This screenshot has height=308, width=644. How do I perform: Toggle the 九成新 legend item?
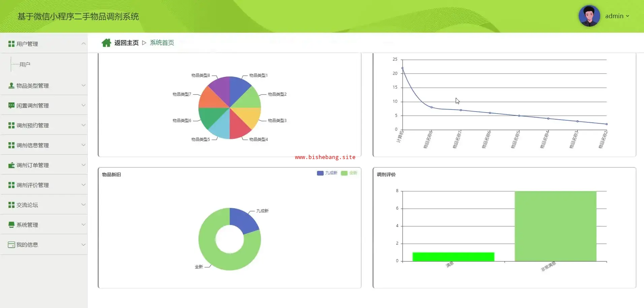click(327, 173)
